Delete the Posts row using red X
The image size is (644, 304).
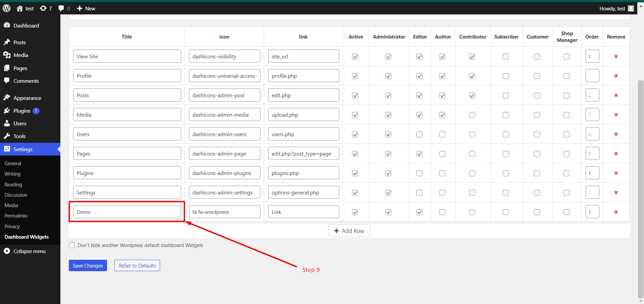[616, 95]
